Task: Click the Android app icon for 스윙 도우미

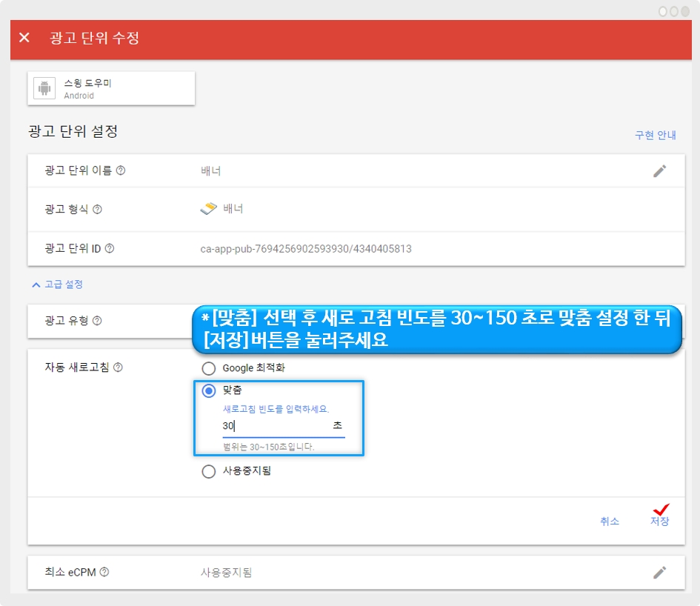Action: [x=46, y=89]
